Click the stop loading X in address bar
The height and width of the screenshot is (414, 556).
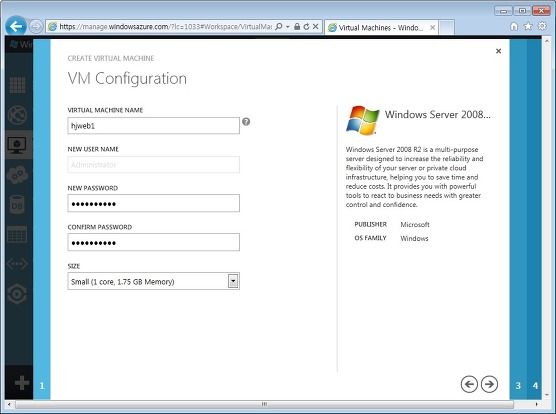[315, 27]
